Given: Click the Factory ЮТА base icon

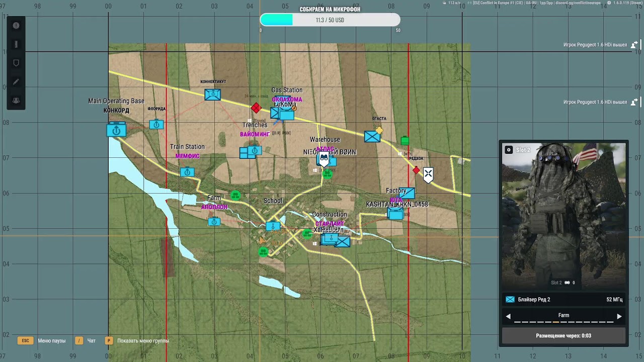Looking at the screenshot, I should pyautogui.click(x=407, y=193).
